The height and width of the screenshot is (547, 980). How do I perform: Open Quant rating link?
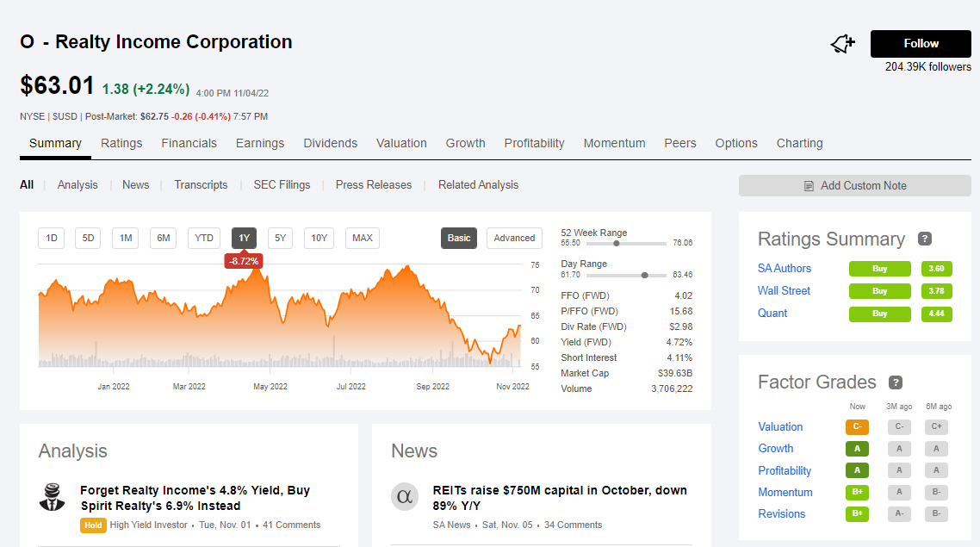pos(772,314)
